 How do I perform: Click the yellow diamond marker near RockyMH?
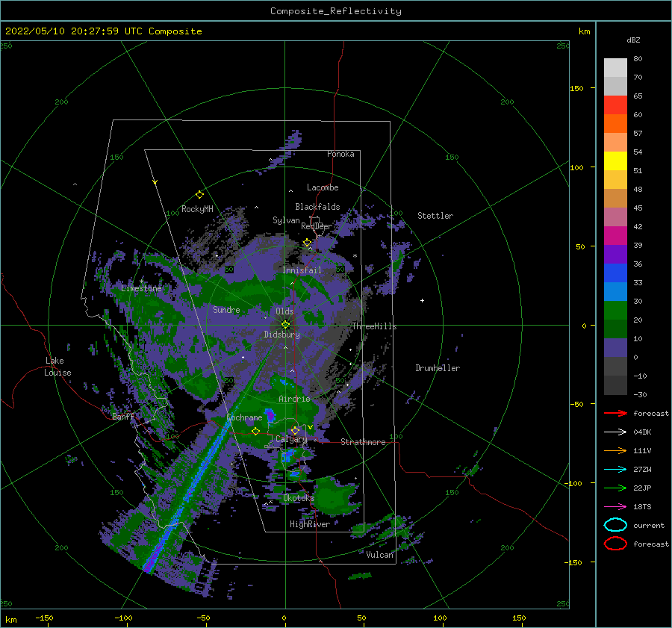click(199, 195)
